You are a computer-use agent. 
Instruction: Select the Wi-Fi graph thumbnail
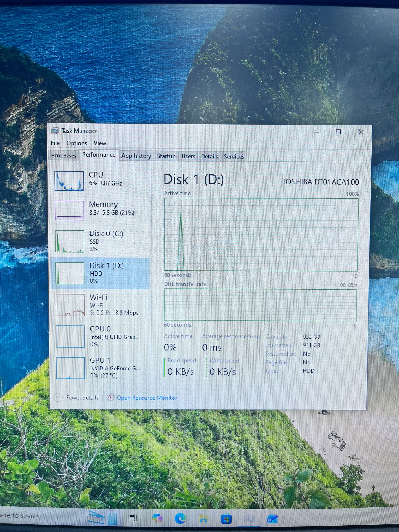point(70,305)
